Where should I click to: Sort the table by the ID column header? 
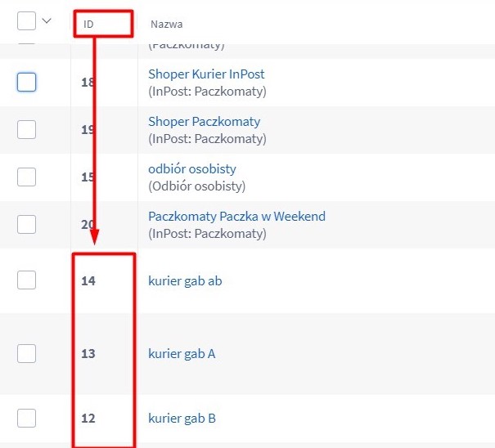[x=88, y=25]
